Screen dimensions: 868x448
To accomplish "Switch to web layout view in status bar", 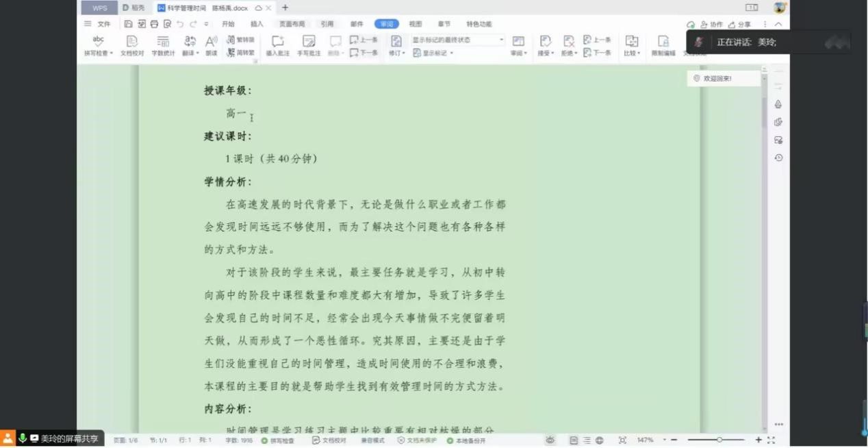I will click(600, 440).
